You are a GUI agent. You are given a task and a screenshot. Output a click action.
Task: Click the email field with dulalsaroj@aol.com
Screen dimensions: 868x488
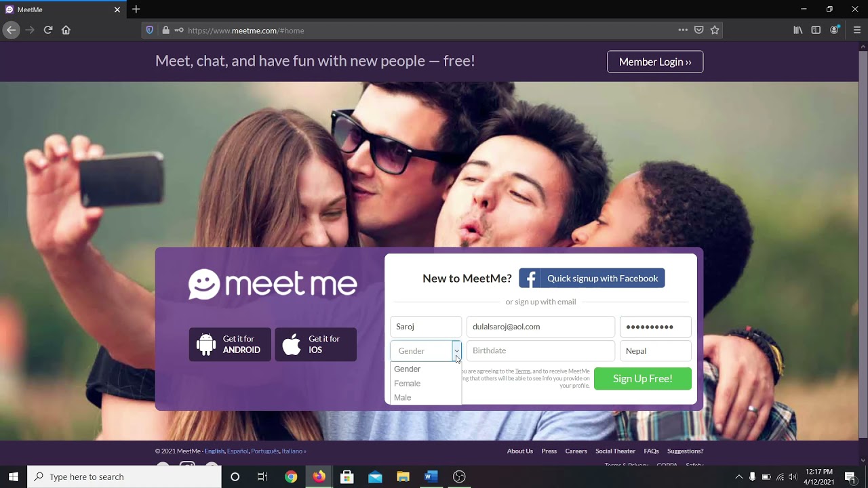point(540,327)
